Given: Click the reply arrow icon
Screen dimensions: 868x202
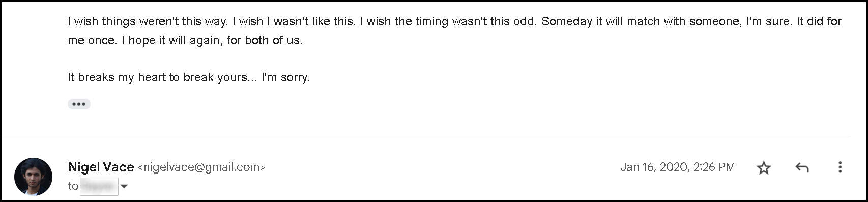Looking at the screenshot, I should pos(802,167).
